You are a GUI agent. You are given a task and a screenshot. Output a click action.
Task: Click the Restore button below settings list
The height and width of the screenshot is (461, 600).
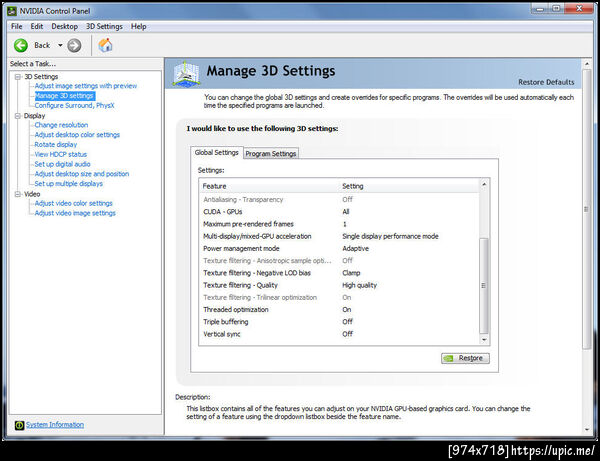pyautogui.click(x=465, y=358)
